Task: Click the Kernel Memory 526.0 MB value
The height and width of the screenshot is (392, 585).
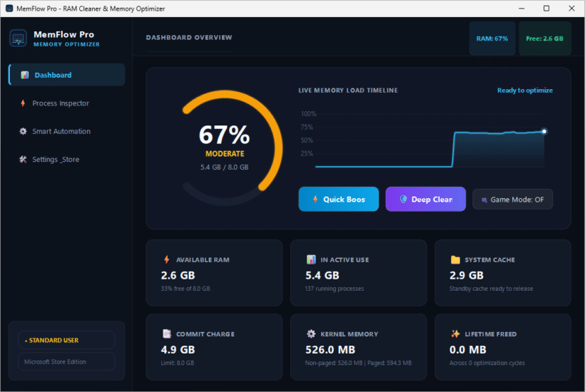Action: coord(330,349)
